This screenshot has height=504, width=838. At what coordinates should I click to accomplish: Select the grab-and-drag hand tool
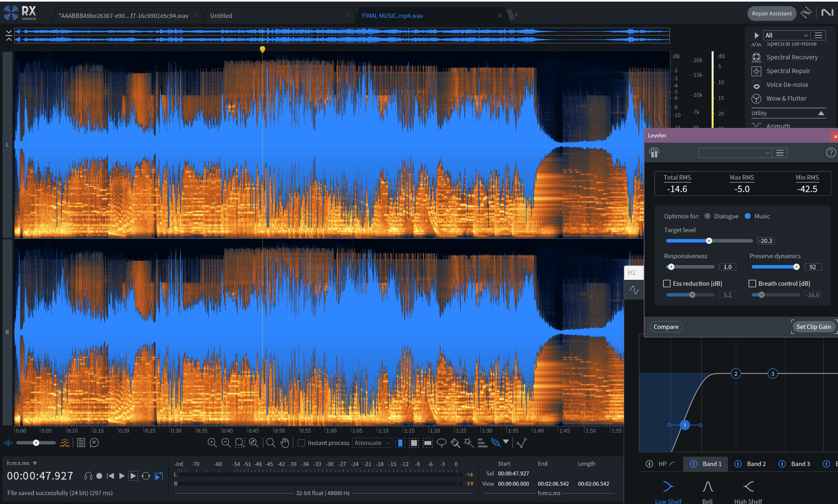(x=285, y=442)
